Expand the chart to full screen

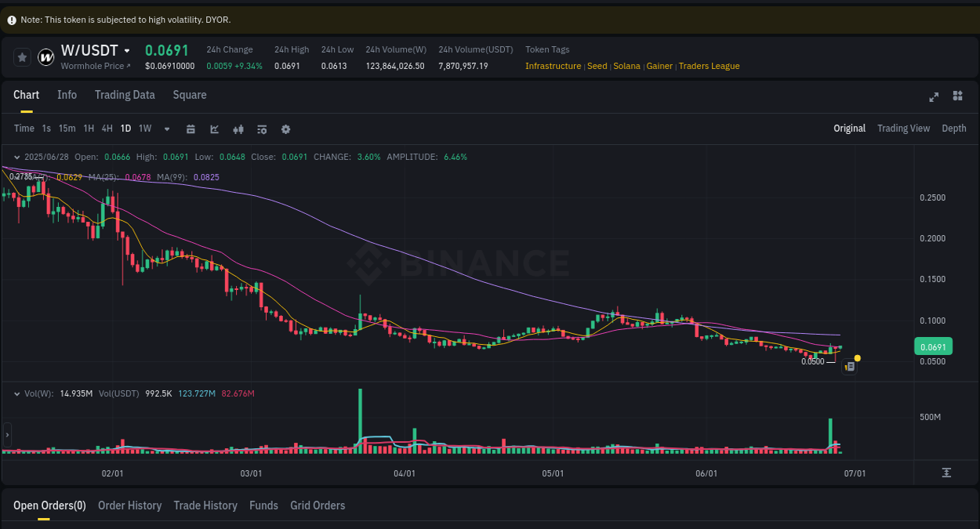[x=934, y=97]
